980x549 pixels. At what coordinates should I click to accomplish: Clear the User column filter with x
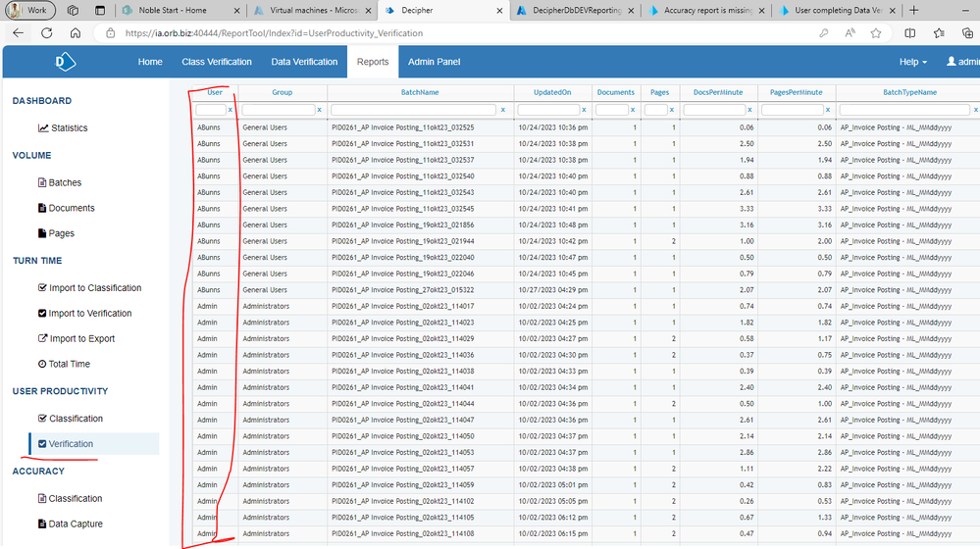click(231, 110)
